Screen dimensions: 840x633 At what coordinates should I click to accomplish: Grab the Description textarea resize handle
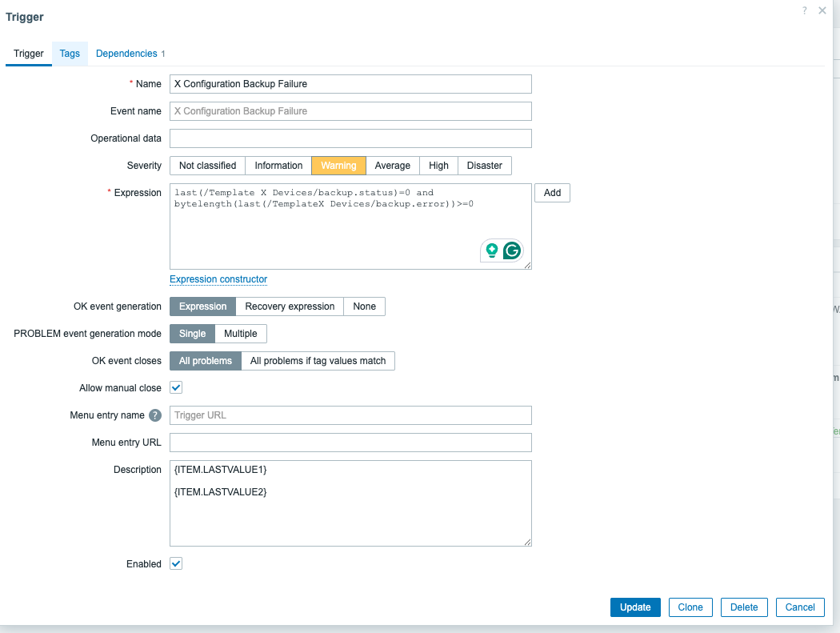(528, 542)
